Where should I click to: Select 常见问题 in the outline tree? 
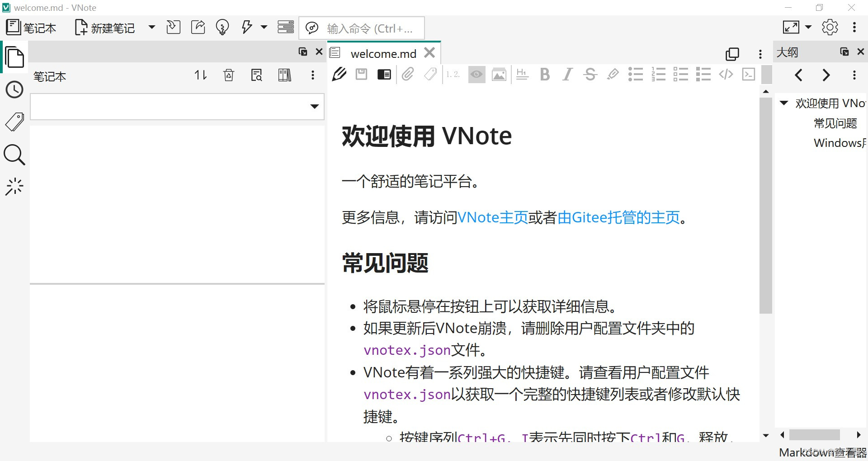pyautogui.click(x=835, y=123)
